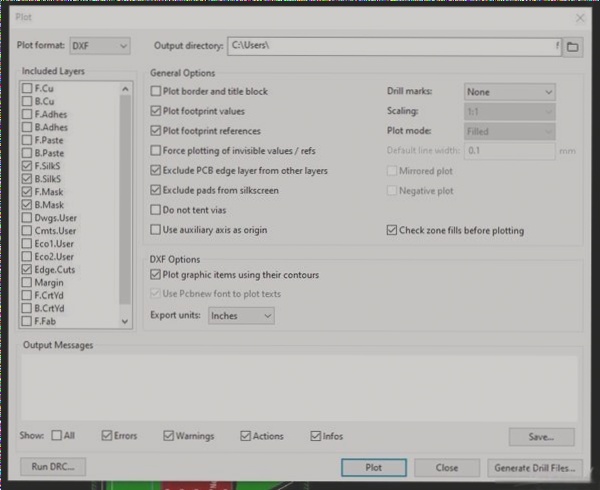Image resolution: width=600 pixels, height=490 pixels.
Task: Browse for output directory folder icon
Action: [x=573, y=46]
